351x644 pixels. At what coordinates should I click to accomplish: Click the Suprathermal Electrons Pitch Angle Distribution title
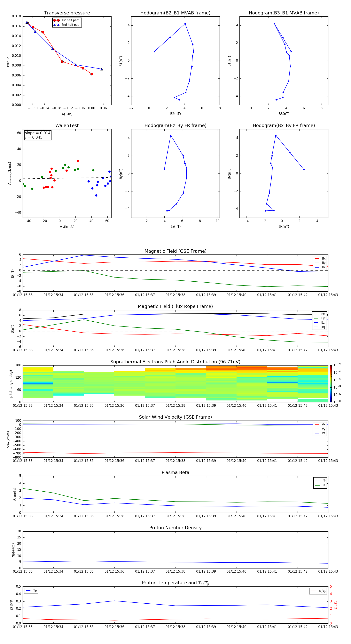tap(175, 362)
